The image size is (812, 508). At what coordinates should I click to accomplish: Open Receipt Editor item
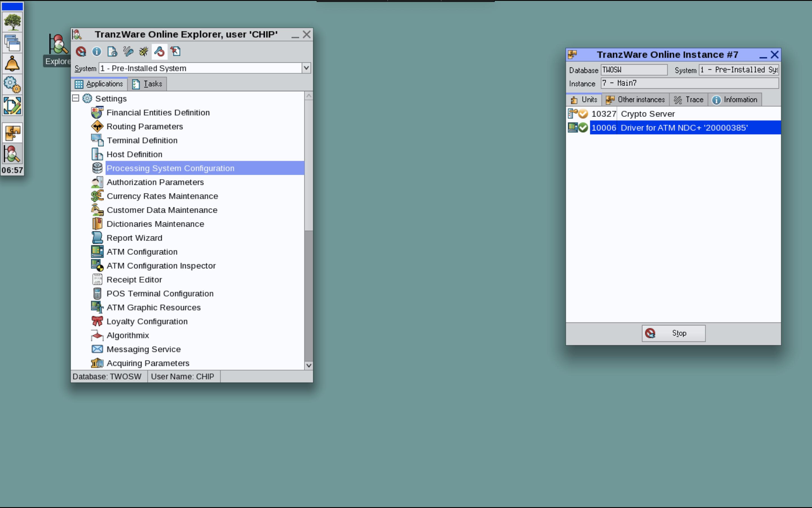134,279
